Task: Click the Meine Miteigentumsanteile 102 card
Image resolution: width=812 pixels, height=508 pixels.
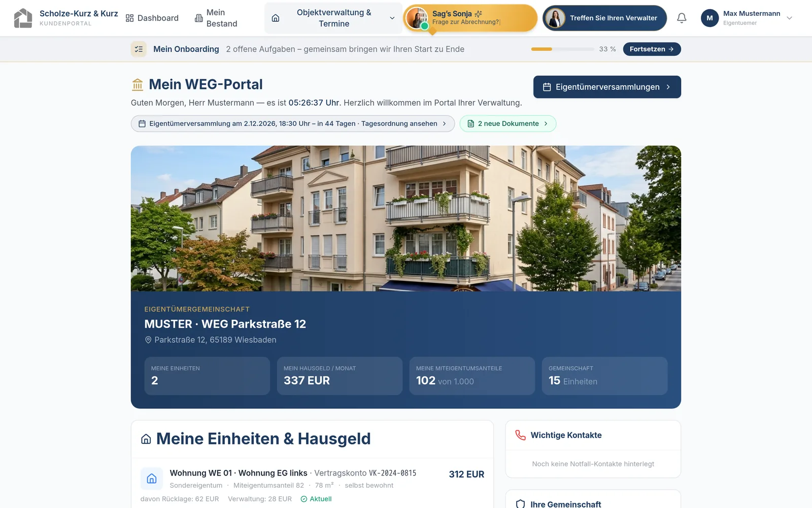Action: point(472,376)
